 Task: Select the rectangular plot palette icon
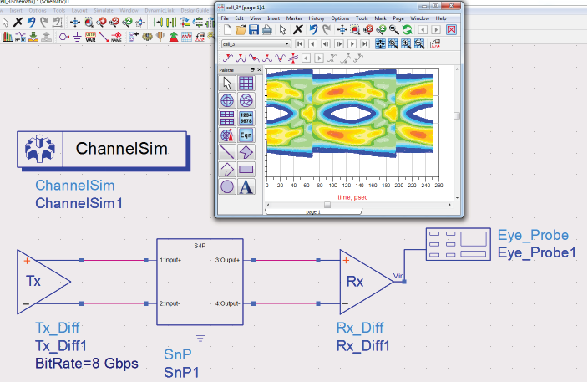coord(246,84)
